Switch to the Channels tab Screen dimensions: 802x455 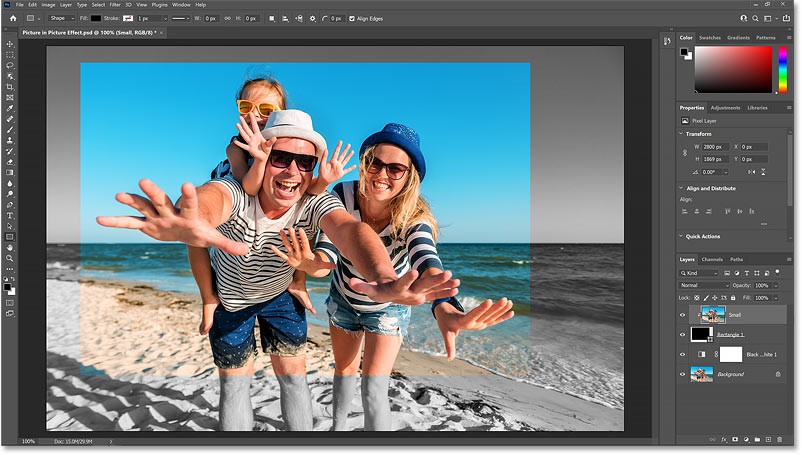(x=711, y=259)
